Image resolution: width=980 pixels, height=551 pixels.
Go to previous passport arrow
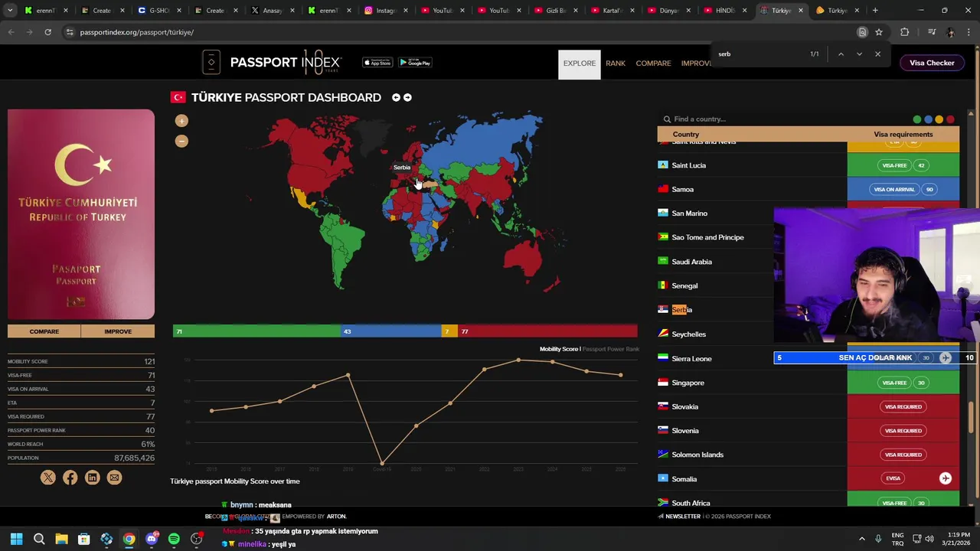(396, 97)
